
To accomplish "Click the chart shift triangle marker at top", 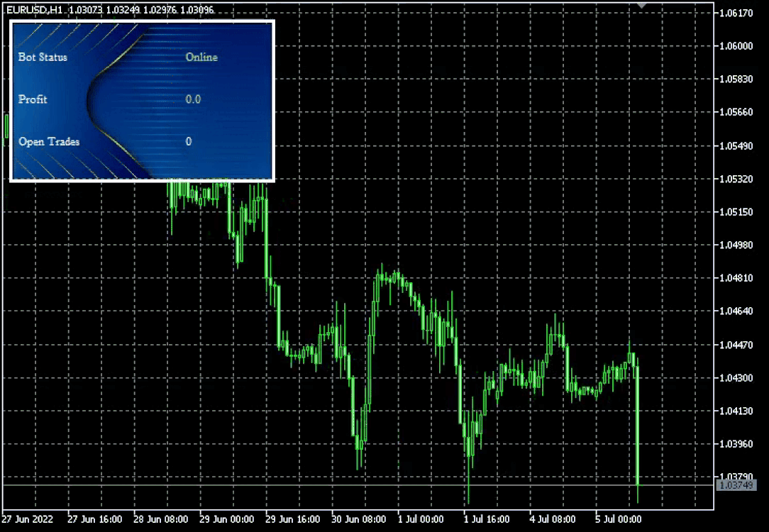I will pos(641,6).
